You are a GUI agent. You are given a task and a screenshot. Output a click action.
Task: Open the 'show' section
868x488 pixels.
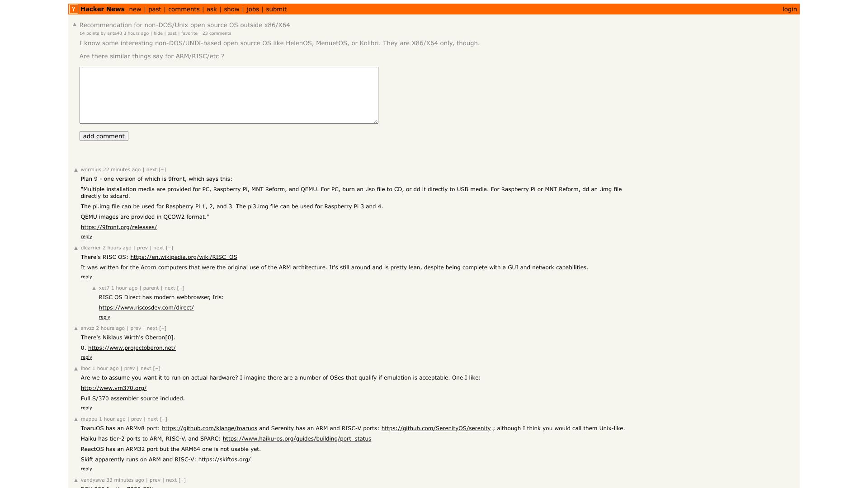pyautogui.click(x=231, y=9)
